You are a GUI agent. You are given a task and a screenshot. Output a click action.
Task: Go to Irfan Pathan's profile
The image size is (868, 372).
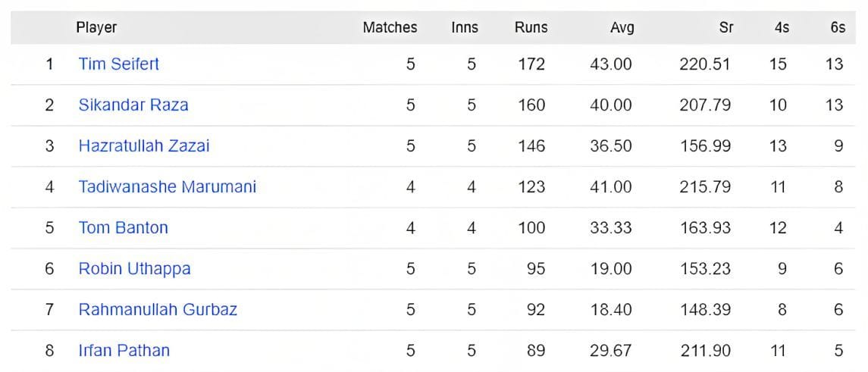(124, 351)
